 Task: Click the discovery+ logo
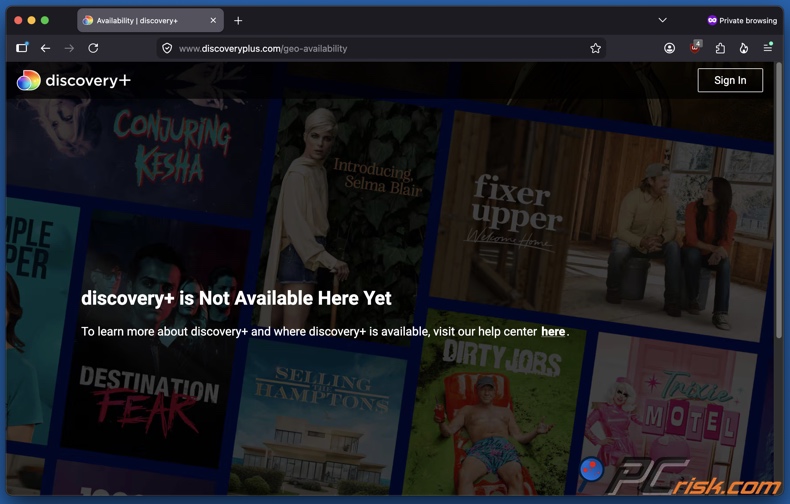74,80
